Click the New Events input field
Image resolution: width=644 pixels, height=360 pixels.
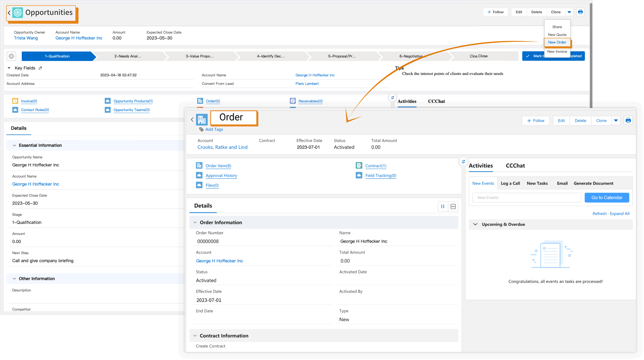[527, 197]
